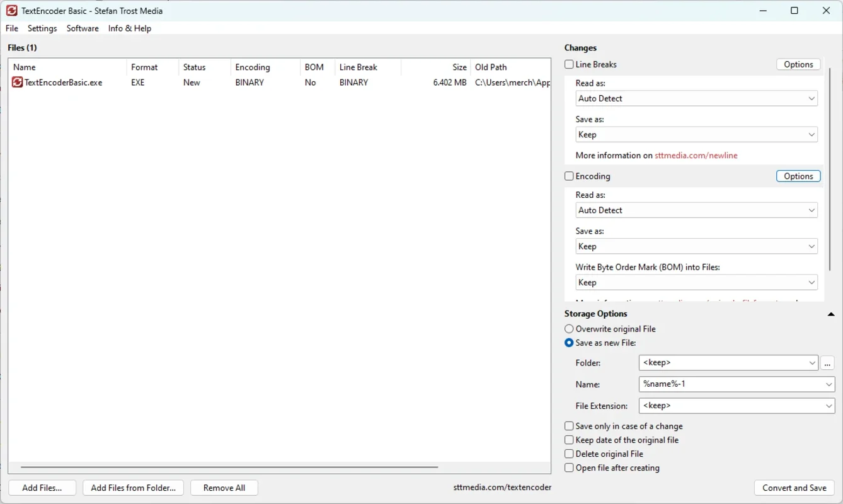Open the File Extension dropdown
Image resolution: width=843 pixels, height=504 pixels.
829,406
